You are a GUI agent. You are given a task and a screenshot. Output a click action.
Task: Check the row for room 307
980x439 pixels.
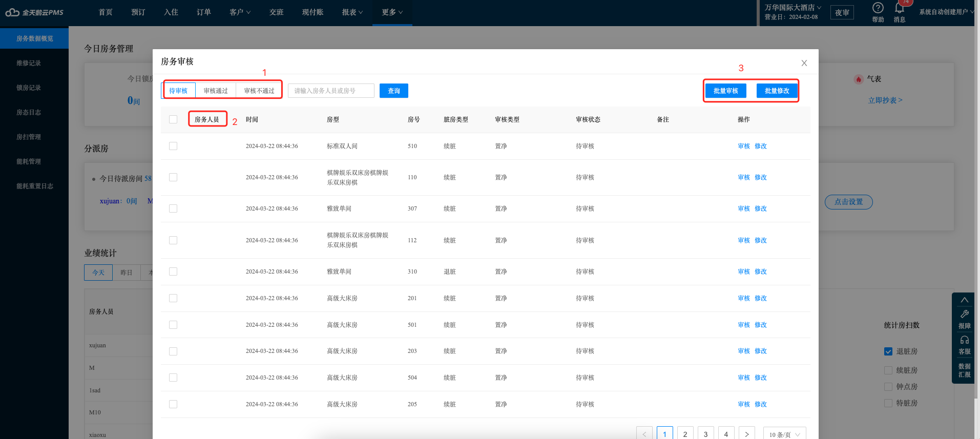173,208
